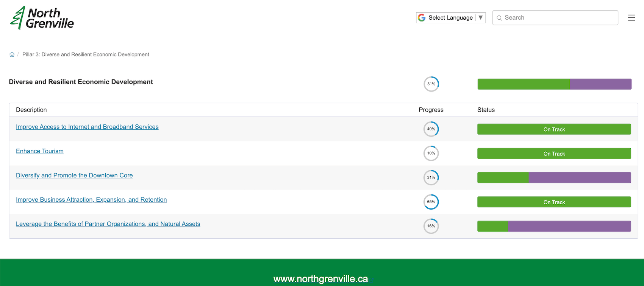644x286 pixels.
Task: Click the Pillar 3 breadcrumb text
Action: 86,54
